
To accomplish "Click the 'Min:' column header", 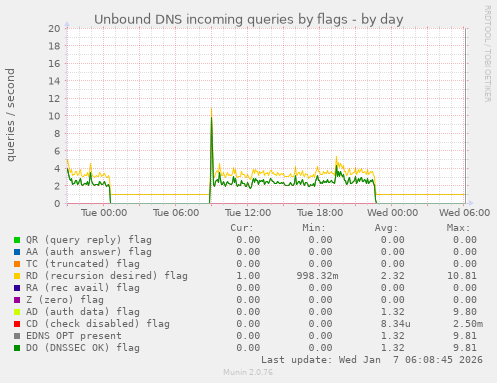I will pyautogui.click(x=314, y=228).
